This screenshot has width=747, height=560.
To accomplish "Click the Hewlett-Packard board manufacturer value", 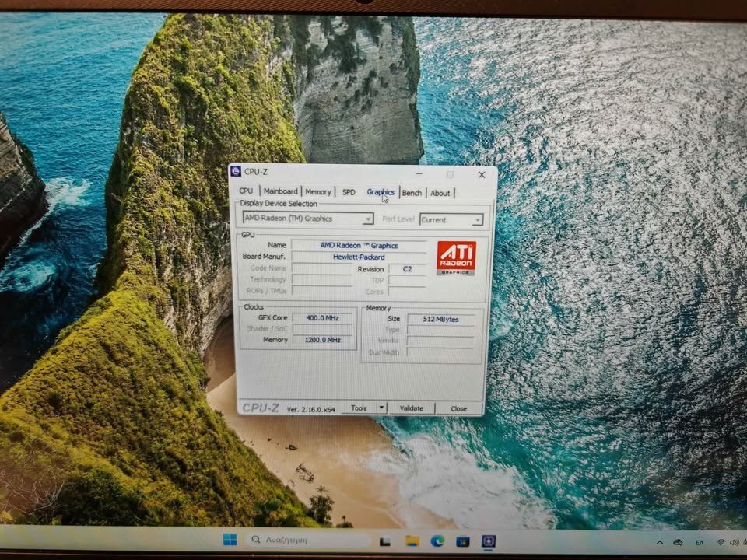I will [359, 257].
